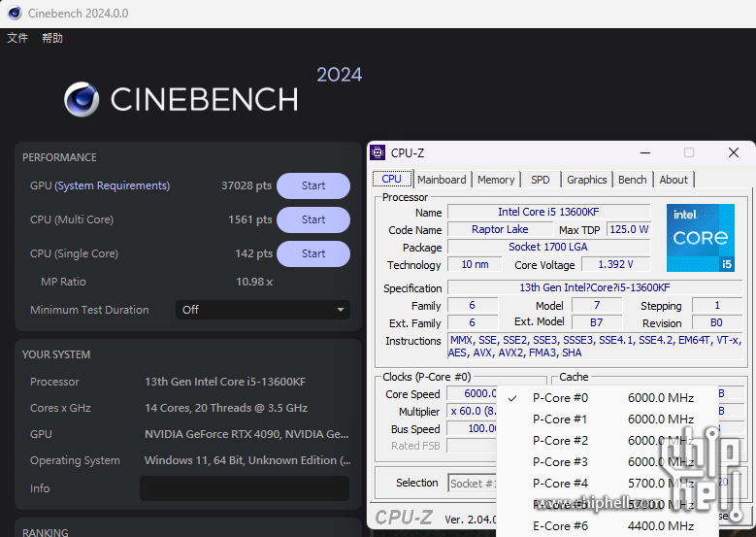Click the MP Ratio value 10.98 x
756x537 pixels.
coord(254,282)
